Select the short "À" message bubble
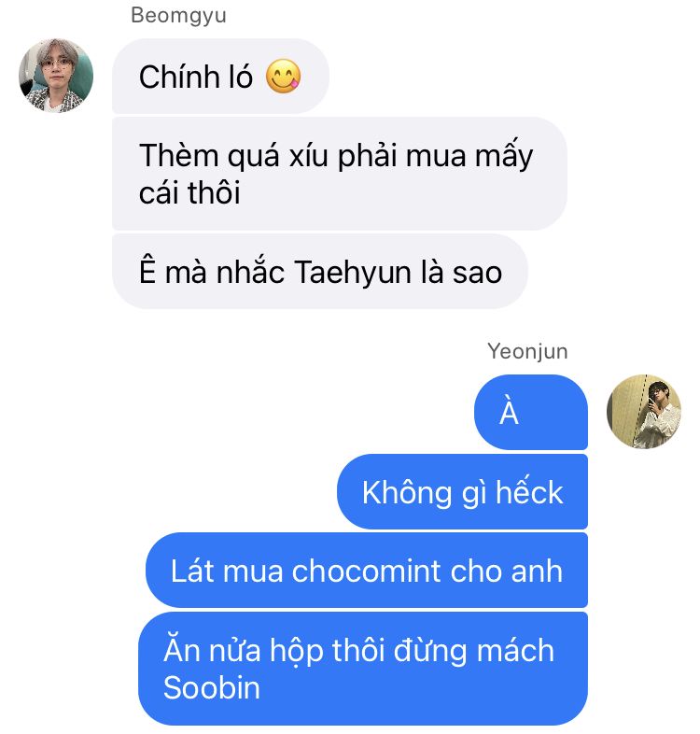700x734 pixels. 531,412
